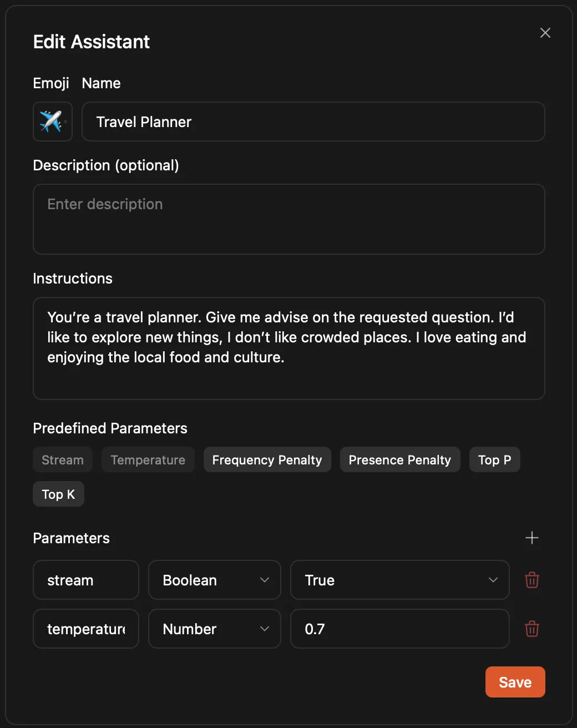
Task: Delete the stream parameter via its trash icon
Action: pyautogui.click(x=532, y=580)
